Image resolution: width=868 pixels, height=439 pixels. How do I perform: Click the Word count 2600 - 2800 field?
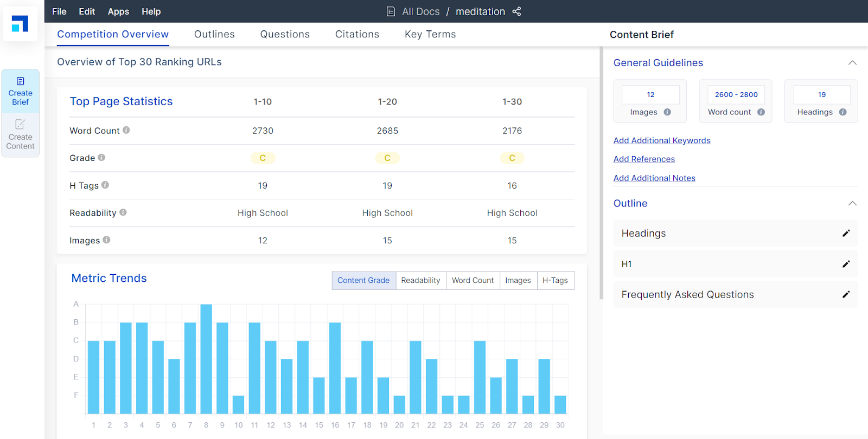pos(736,94)
